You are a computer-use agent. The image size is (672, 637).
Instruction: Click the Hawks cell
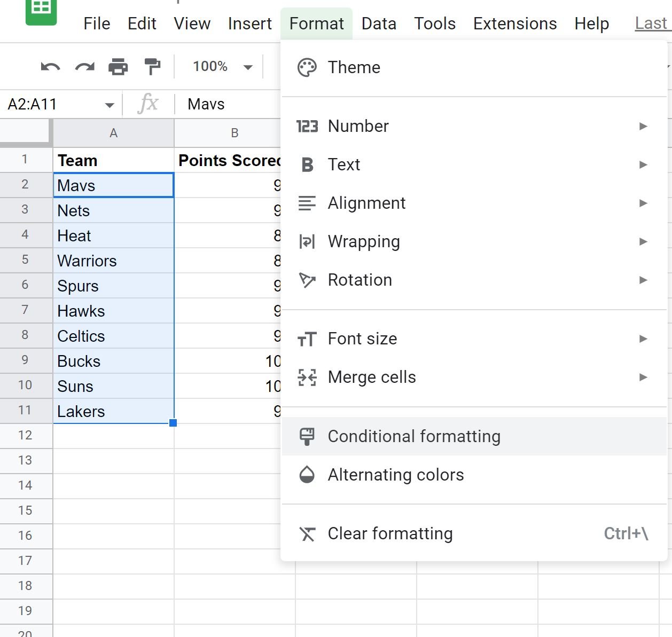tap(113, 311)
